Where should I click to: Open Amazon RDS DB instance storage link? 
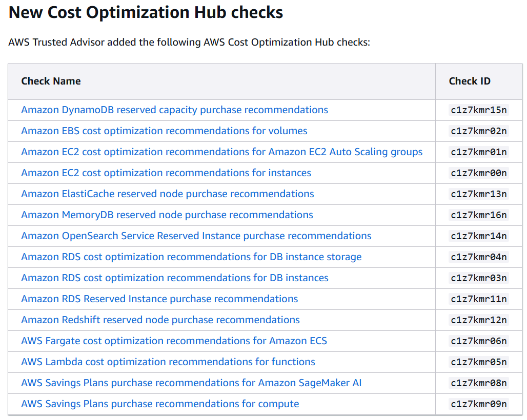pyautogui.click(x=191, y=257)
